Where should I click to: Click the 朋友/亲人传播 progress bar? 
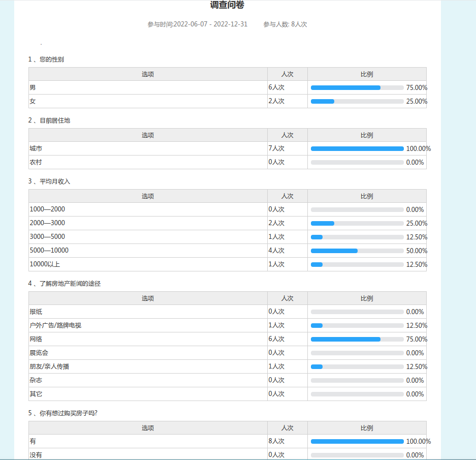[x=357, y=366]
